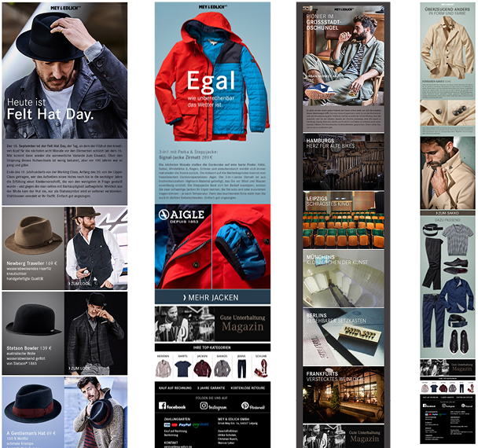478x448 pixels.
Task: Open the Gute Unterhaltung Magazin banner
Action: point(212,322)
